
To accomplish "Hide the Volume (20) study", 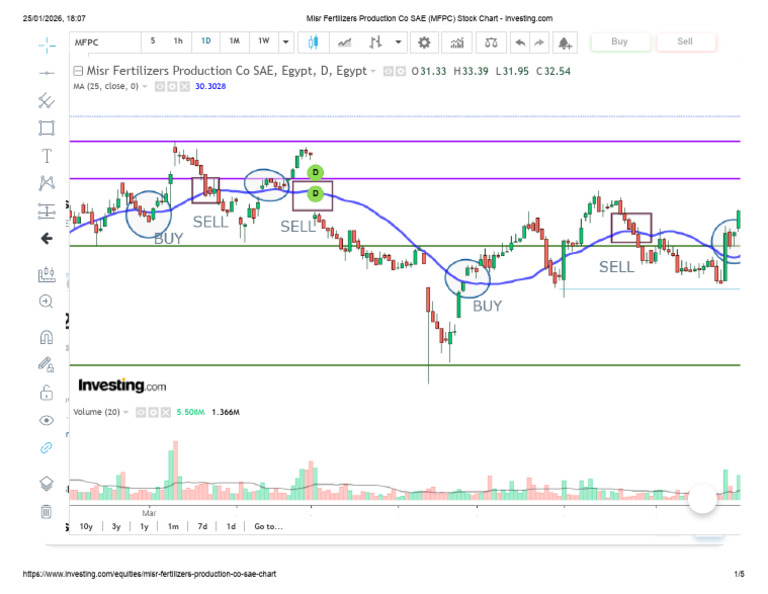I will click(141, 412).
